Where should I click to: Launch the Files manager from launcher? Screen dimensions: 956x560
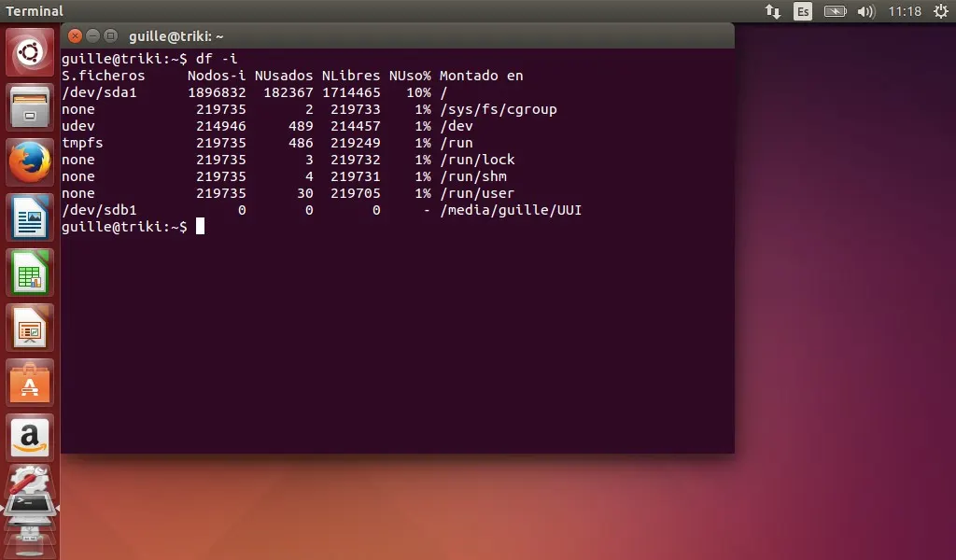pos(31,106)
